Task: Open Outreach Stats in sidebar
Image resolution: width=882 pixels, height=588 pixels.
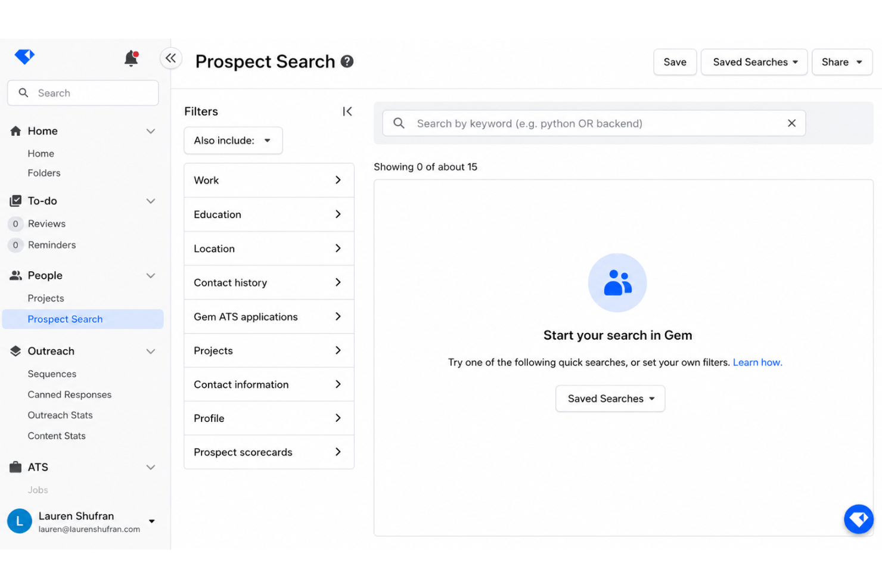Action: [x=60, y=415]
